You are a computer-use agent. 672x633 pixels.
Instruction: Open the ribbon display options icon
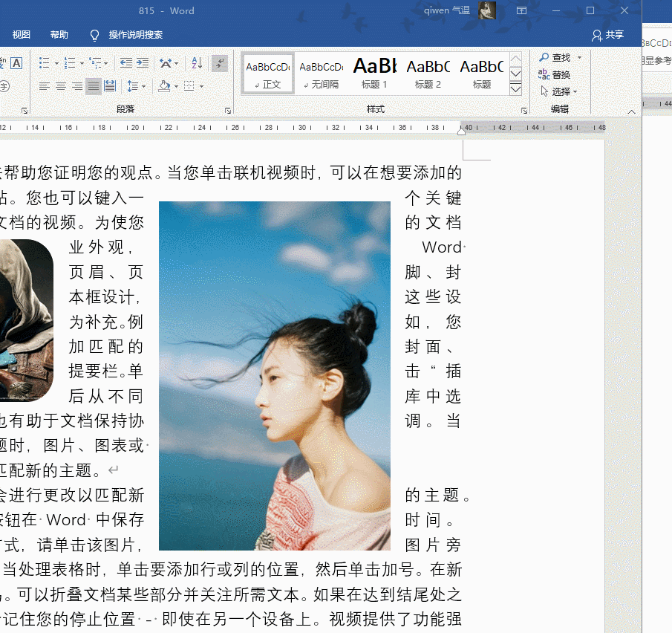pyautogui.click(x=521, y=10)
